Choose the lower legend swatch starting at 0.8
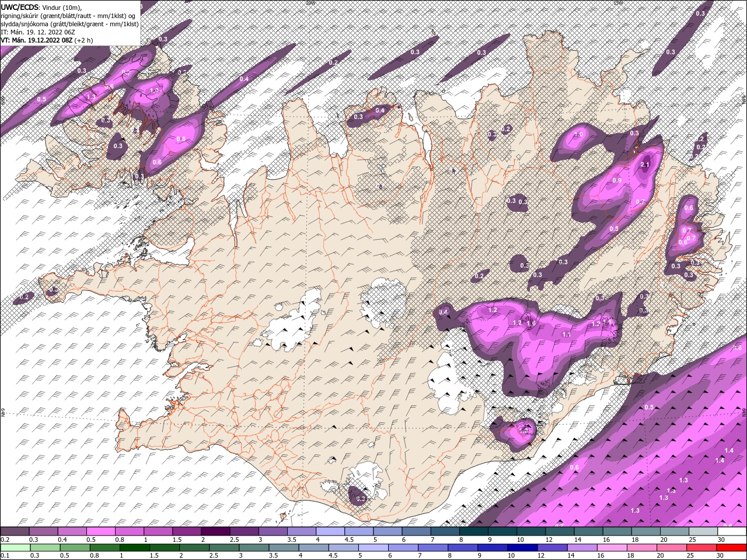Viewport: 747px width, 560px height. pos(104,548)
